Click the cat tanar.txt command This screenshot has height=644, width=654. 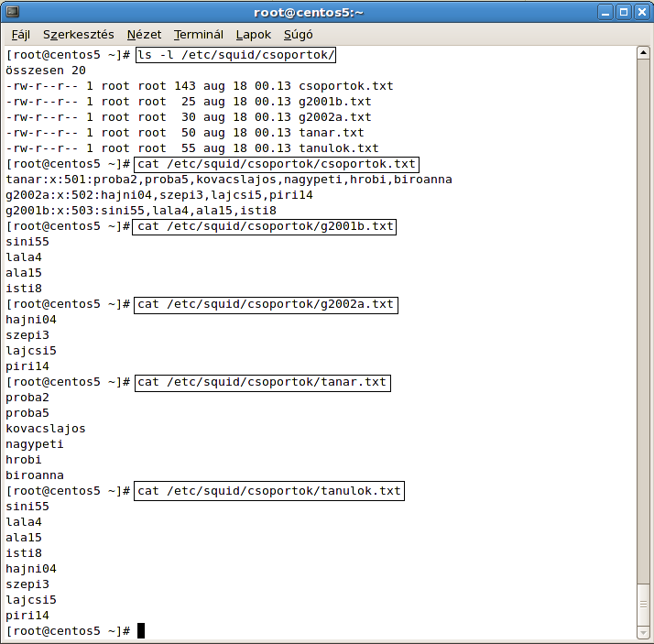(262, 382)
